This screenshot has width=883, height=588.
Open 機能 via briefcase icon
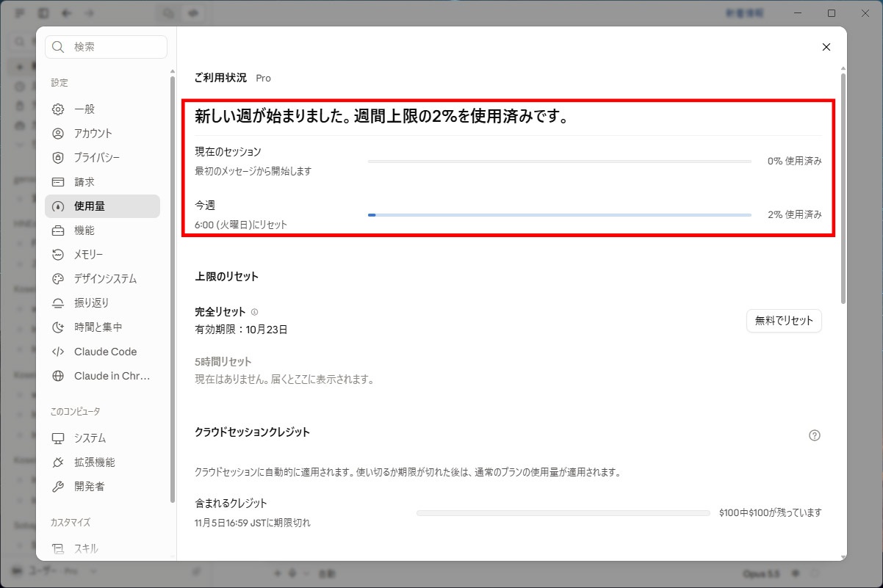(x=59, y=231)
